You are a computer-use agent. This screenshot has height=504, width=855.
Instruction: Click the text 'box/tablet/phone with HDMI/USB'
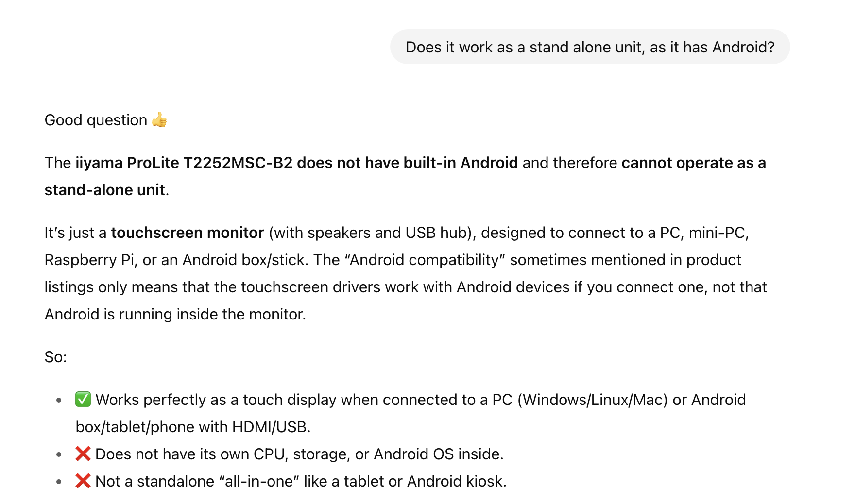pyautogui.click(x=191, y=427)
